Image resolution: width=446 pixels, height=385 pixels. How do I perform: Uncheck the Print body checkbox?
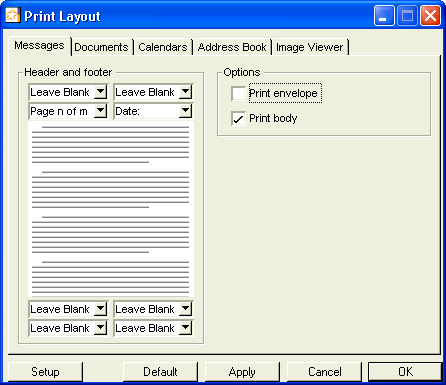(238, 118)
